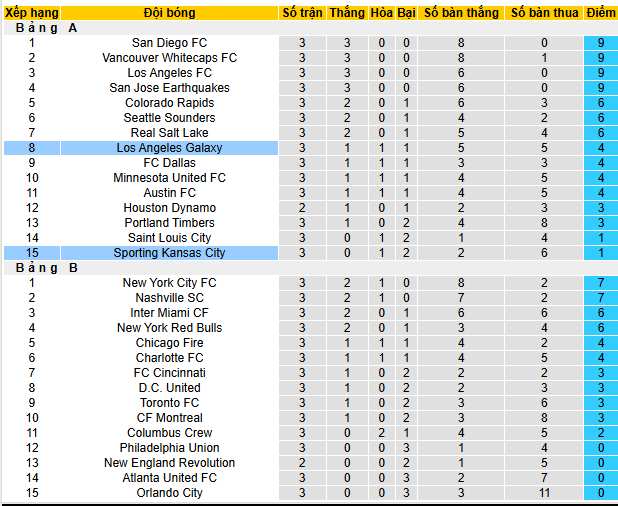The image size is (618, 506).
Task: Select New England Revolution team name
Action: point(169,463)
